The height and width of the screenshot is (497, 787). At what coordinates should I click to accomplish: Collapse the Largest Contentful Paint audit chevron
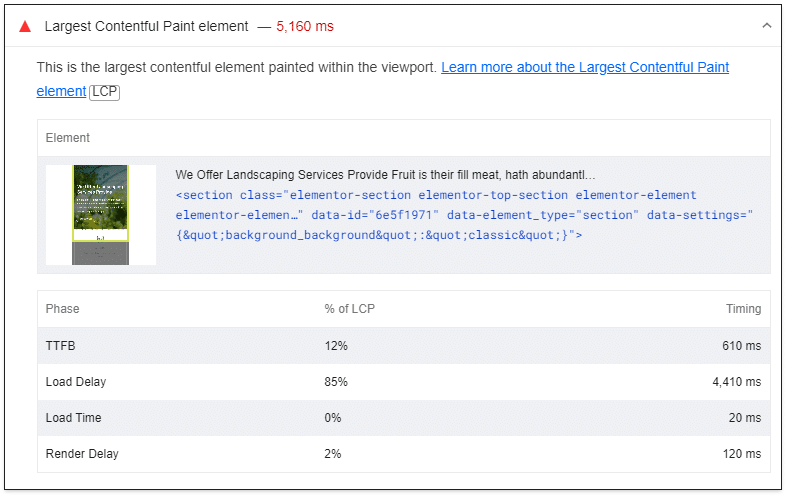(x=766, y=26)
